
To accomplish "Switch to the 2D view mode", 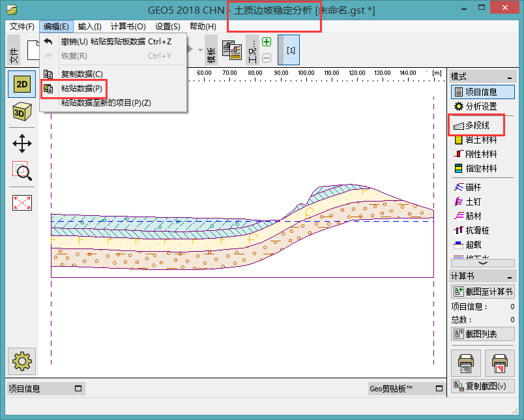I will coord(22,84).
